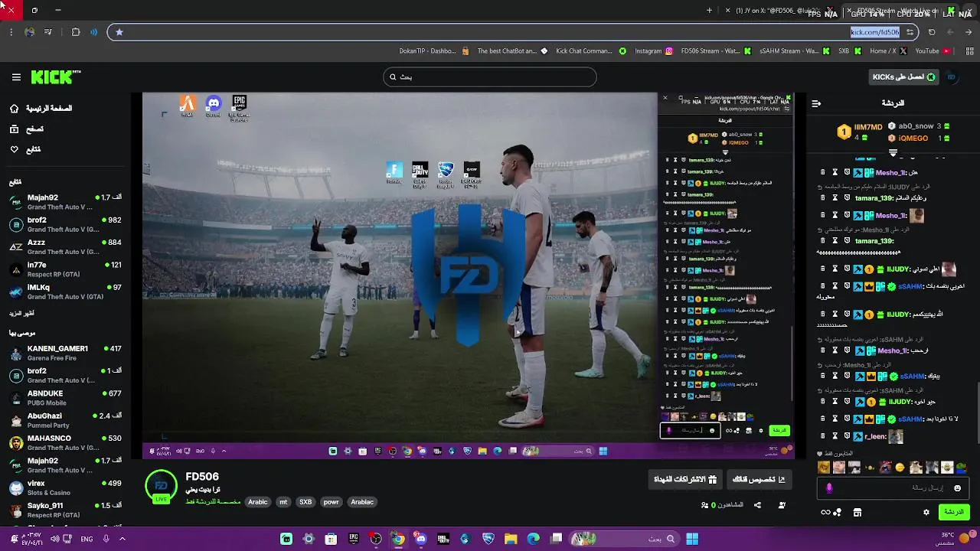The width and height of the screenshot is (980, 551).
Task: Click the chat title heading
Action: 893,103
